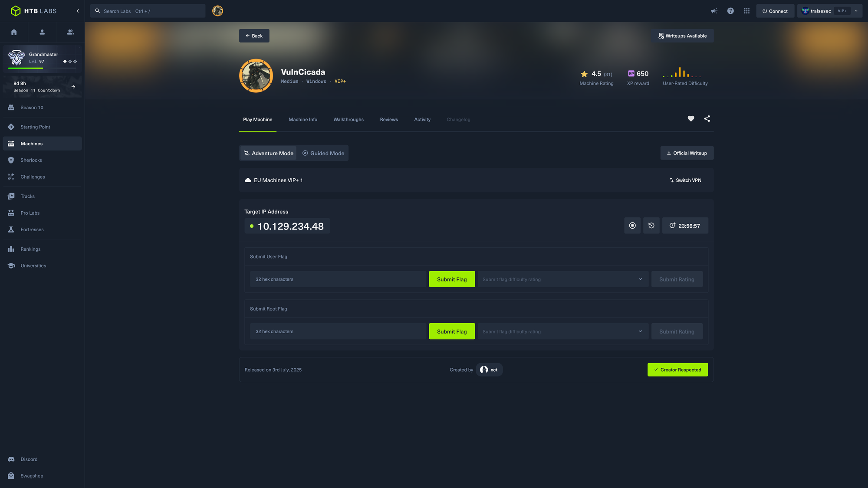
Task: Open Fortresses section
Action: (42, 229)
